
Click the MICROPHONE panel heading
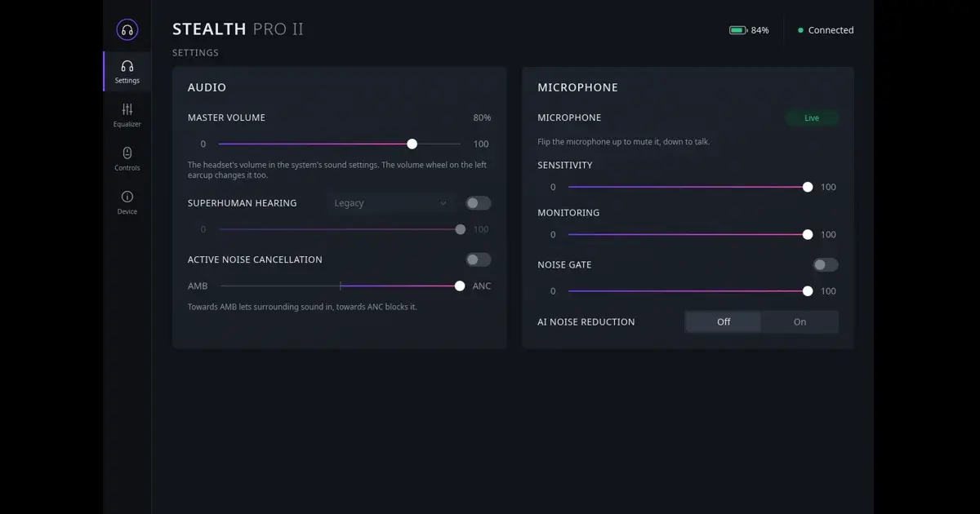[577, 87]
